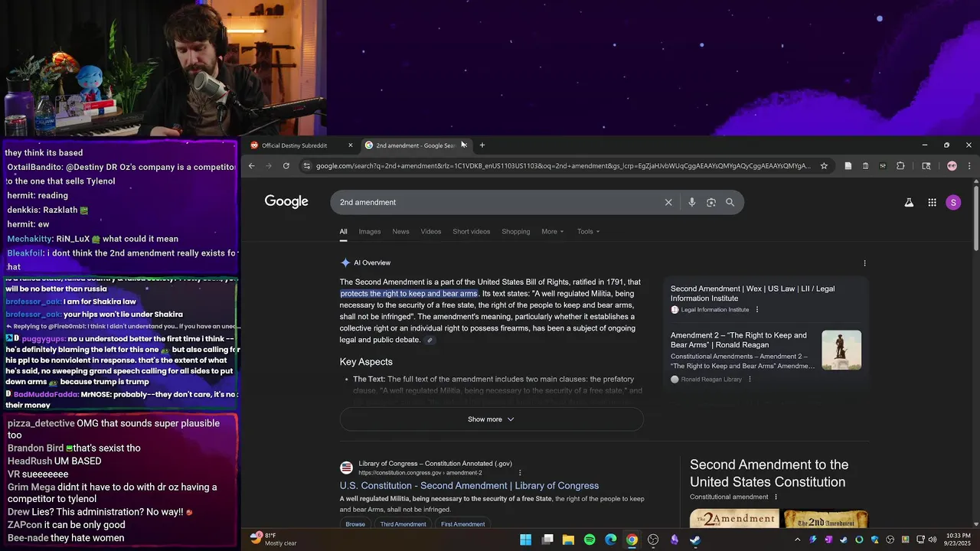Show hidden system tray icons chevron
The width and height of the screenshot is (980, 551).
[797, 540]
